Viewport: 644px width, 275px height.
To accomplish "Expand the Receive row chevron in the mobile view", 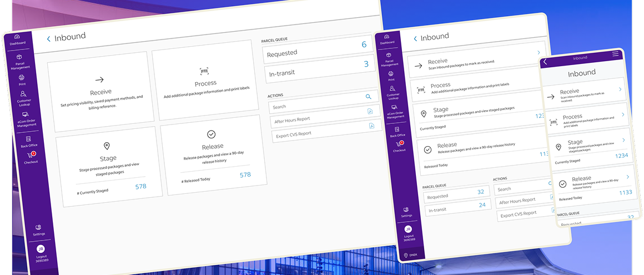I will 620,88.
